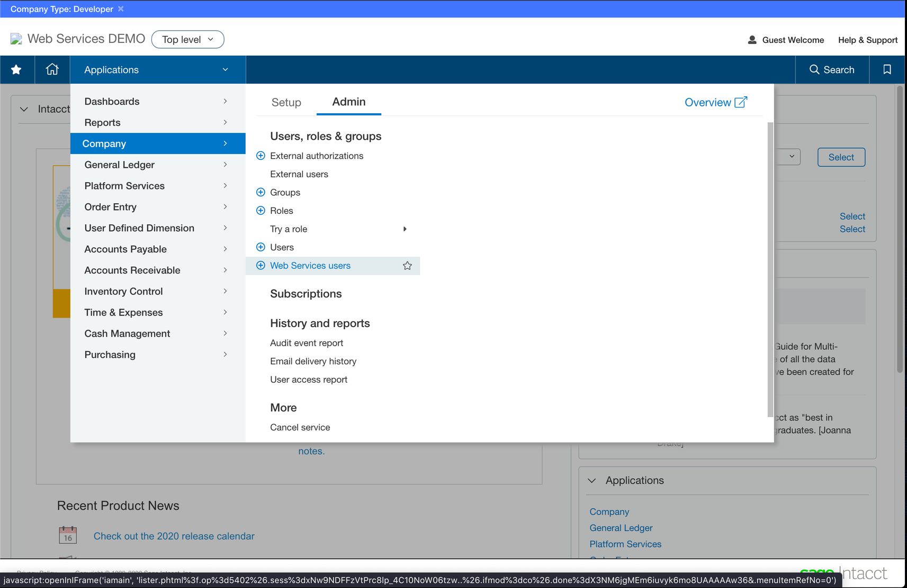
Task: Add a new Role via plus icon
Action: [x=261, y=211]
